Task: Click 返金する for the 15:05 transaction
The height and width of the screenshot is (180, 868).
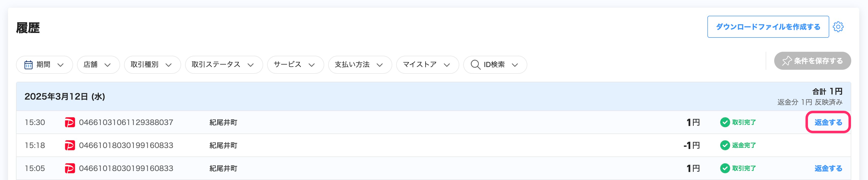Action: point(828,168)
